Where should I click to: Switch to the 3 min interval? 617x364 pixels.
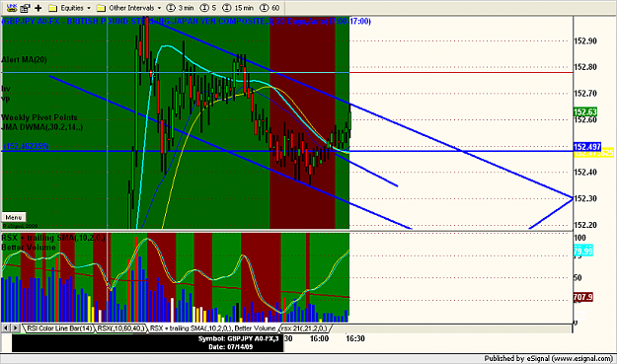[181, 8]
